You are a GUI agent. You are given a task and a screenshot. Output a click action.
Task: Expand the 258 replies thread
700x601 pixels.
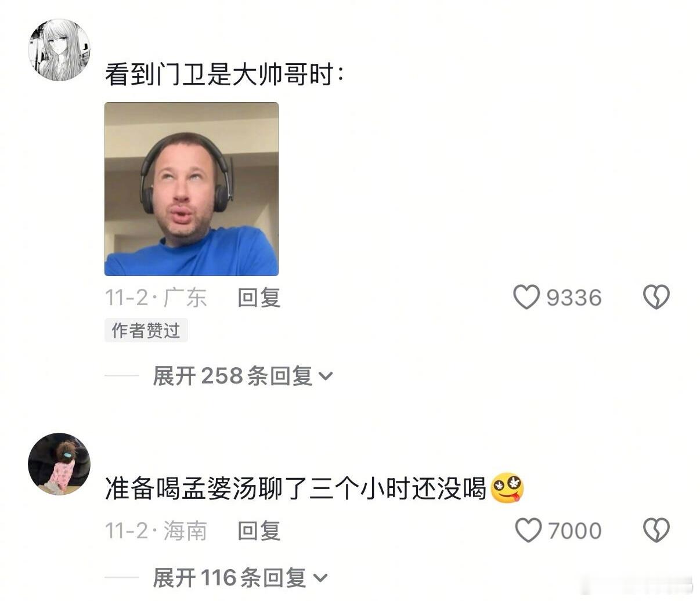pyautogui.click(x=243, y=376)
